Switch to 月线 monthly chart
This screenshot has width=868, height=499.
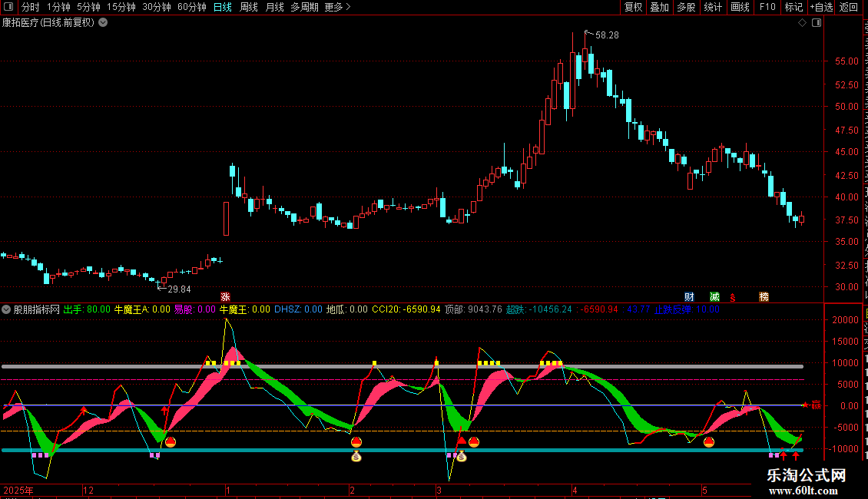274,7
